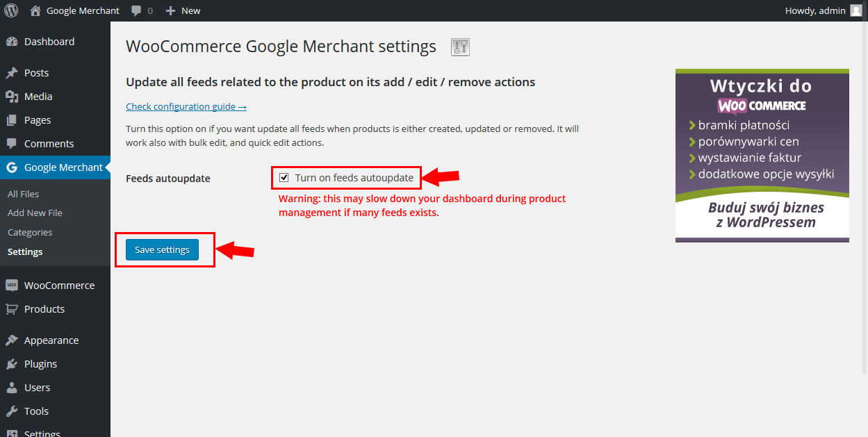Select Settings under Google Merchant

[25, 252]
